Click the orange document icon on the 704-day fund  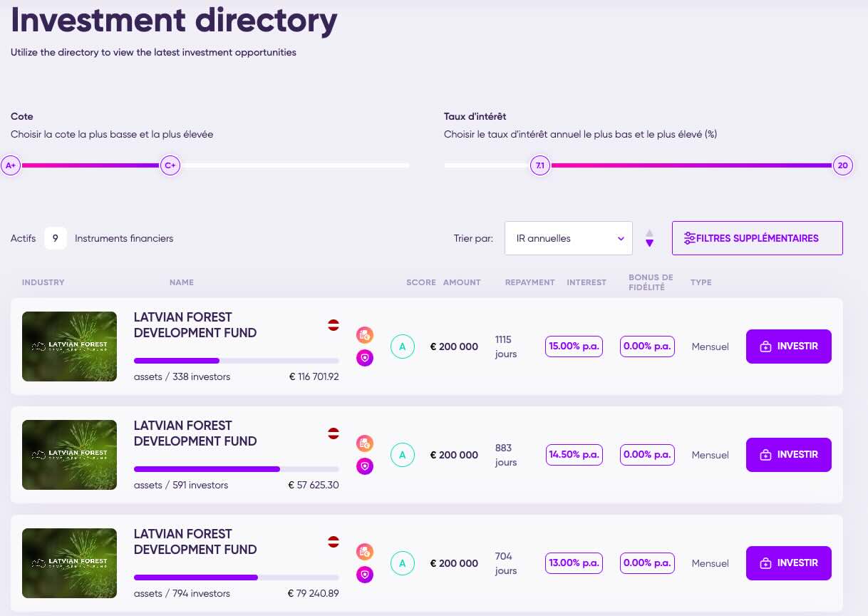[x=365, y=552]
